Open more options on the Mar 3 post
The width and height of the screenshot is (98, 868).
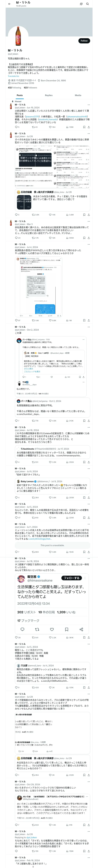89,221
